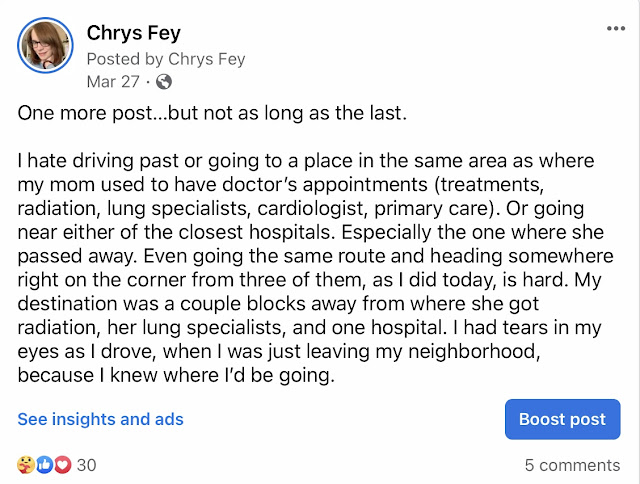This screenshot has height=484, width=640.
Task: Click Chrys Fey's profile picture
Action: tap(45, 45)
